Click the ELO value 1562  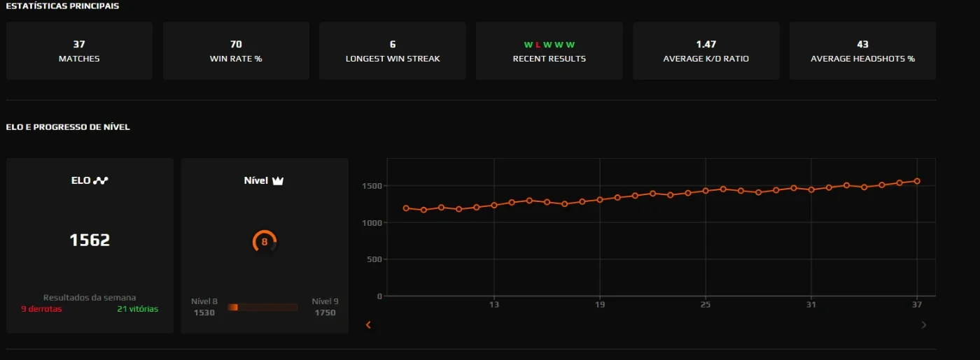90,240
